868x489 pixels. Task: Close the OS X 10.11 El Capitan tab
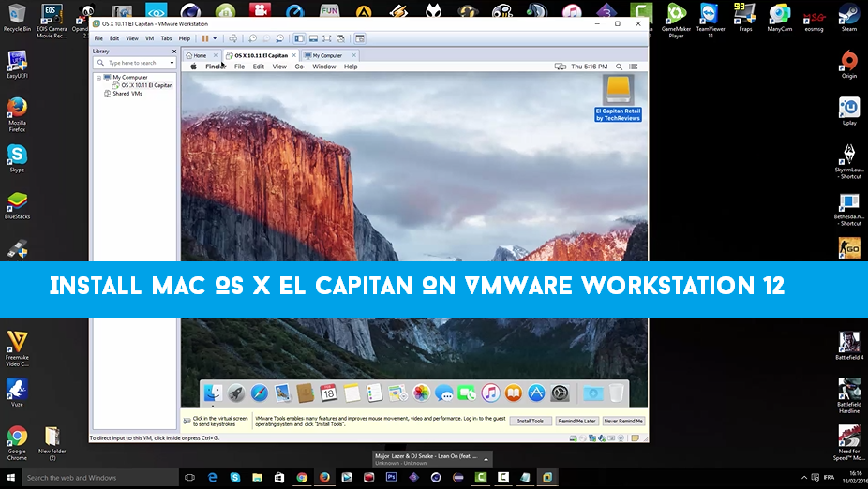pyautogui.click(x=294, y=55)
